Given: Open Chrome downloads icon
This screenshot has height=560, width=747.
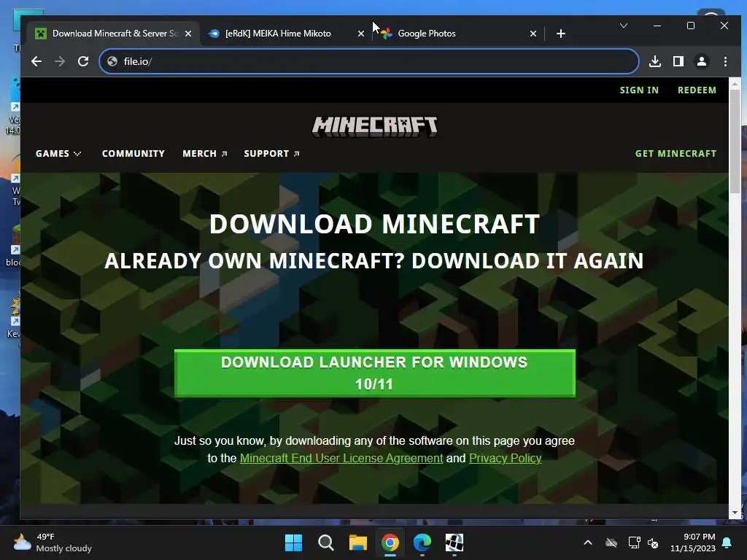Looking at the screenshot, I should click(655, 61).
